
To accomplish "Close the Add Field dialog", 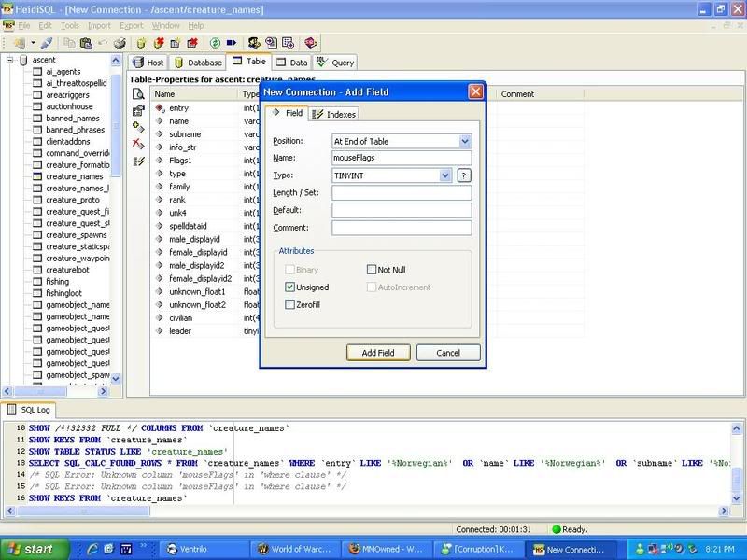I will coord(475,91).
